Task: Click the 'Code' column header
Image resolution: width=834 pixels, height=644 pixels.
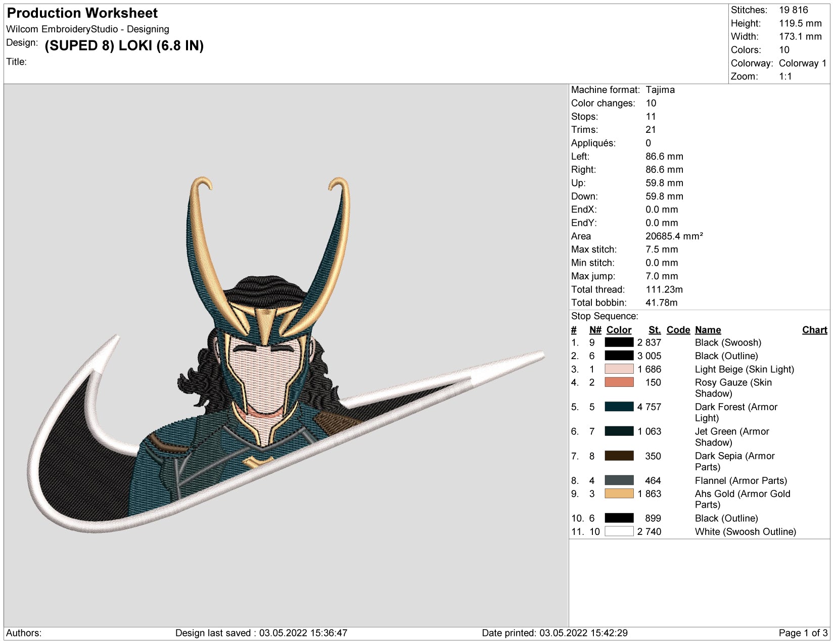Action: pos(678,330)
